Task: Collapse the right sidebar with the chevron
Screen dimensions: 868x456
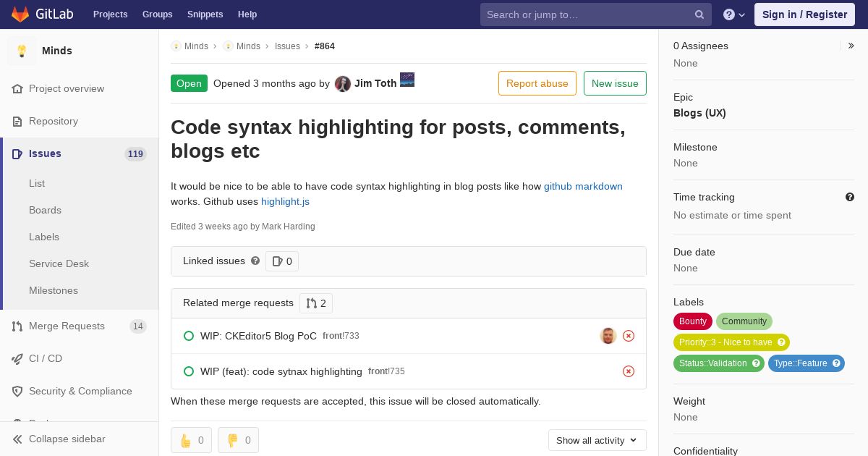Action: (x=851, y=46)
